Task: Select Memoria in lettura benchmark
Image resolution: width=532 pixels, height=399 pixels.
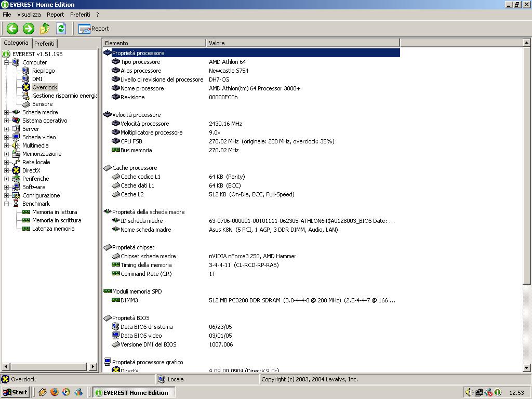Action: (54, 212)
